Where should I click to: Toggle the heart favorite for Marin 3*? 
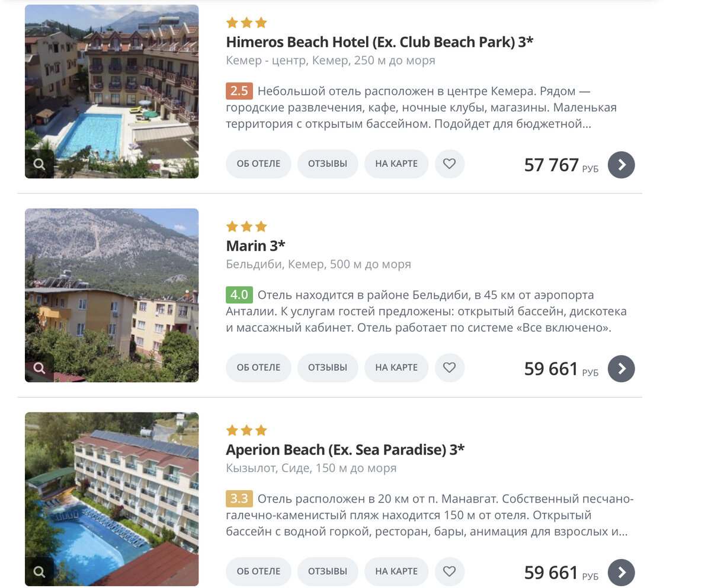(x=450, y=367)
